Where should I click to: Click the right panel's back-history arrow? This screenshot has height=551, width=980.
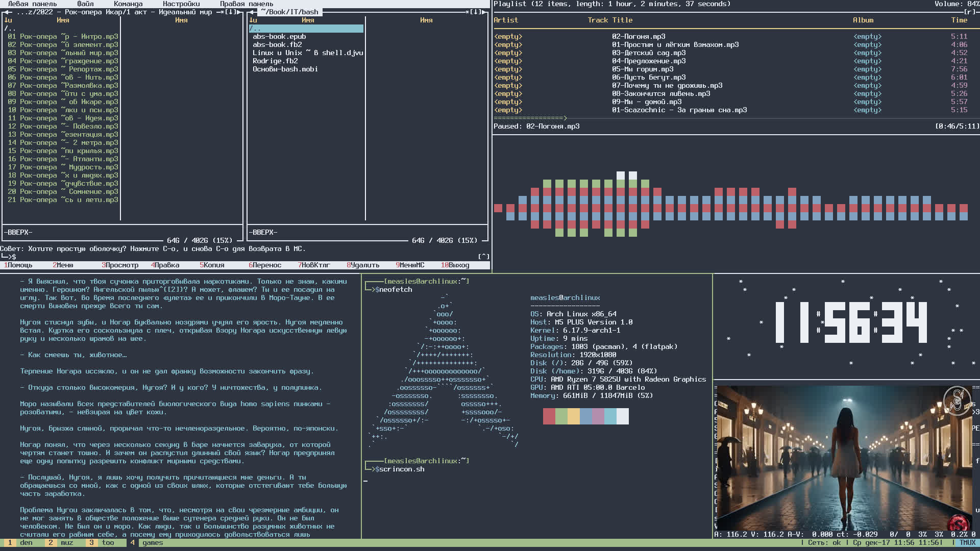pos(252,12)
